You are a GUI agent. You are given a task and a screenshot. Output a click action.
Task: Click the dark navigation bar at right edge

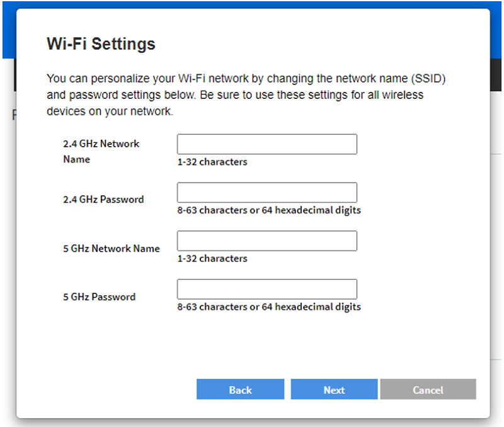pos(496,75)
